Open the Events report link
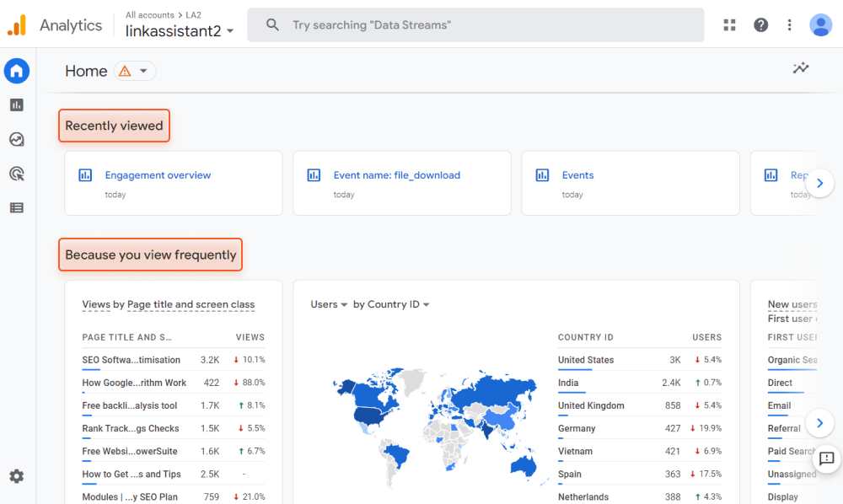843x504 pixels. pos(578,175)
